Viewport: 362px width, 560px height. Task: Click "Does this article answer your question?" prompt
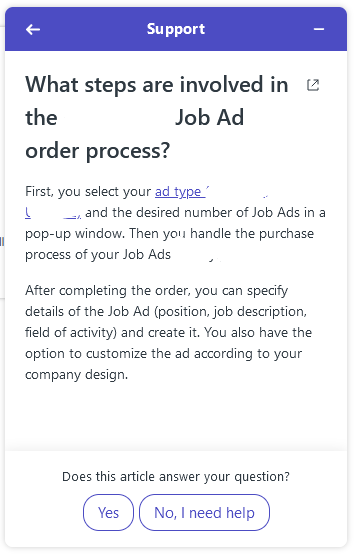click(176, 477)
